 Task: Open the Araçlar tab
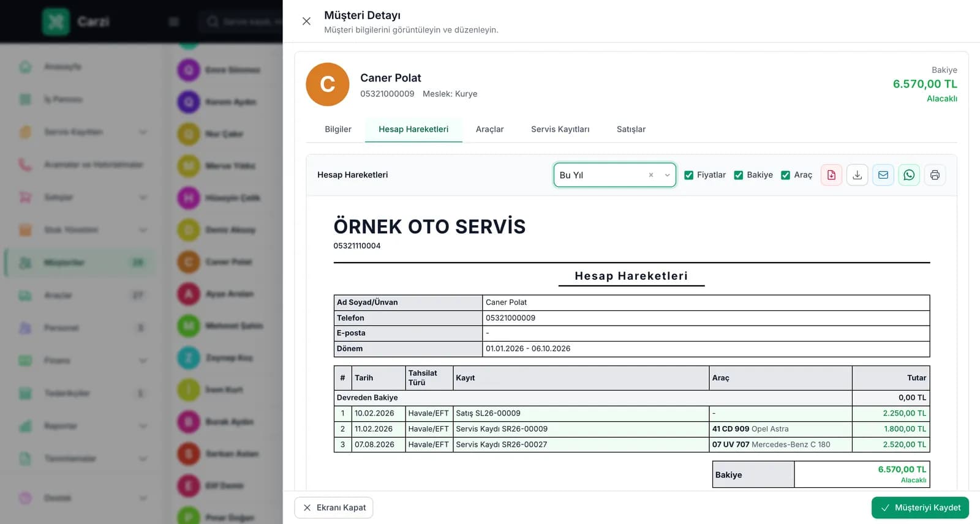[490, 129]
